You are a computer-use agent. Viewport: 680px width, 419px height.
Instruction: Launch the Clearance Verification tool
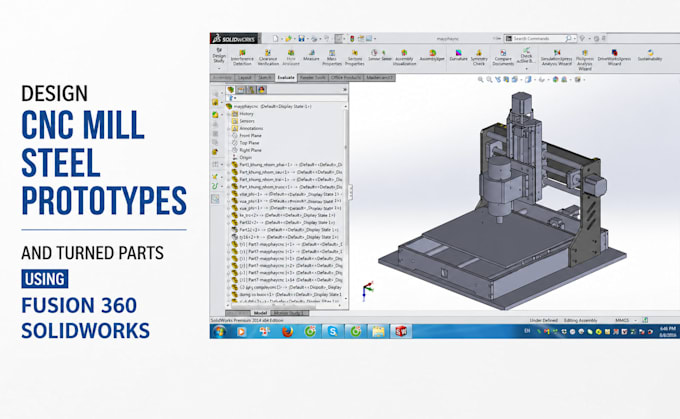click(x=268, y=57)
